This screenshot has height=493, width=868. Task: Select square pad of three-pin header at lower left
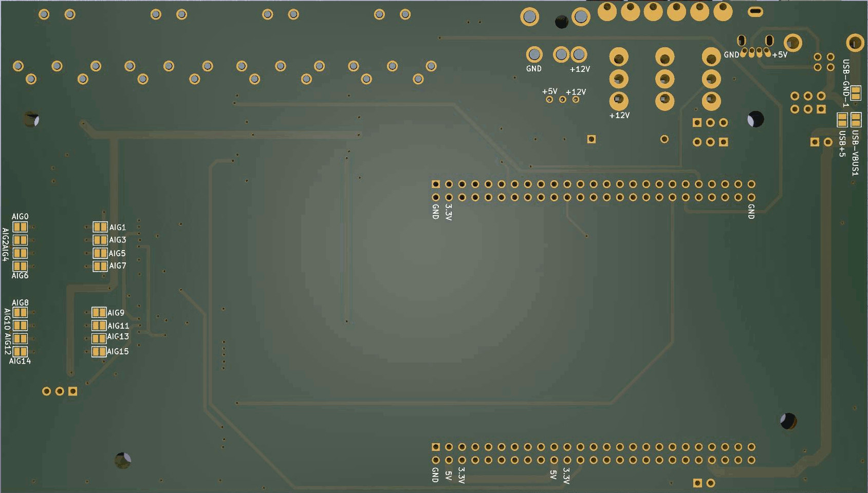[x=73, y=391]
